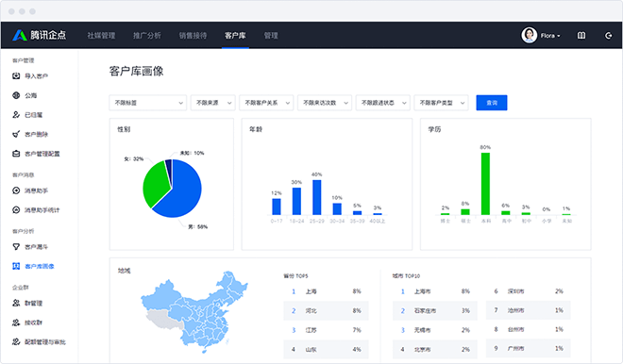Open 客户管理配置 briefcase icon
The height and width of the screenshot is (364, 623).
coord(16,154)
